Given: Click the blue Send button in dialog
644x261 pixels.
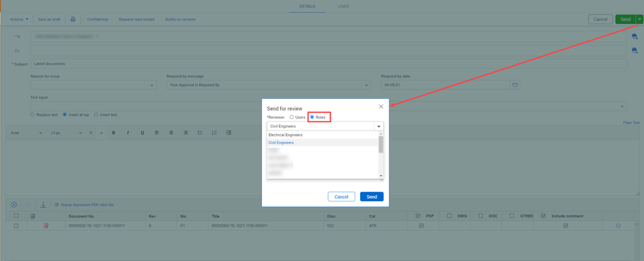Looking at the screenshot, I should click(x=372, y=197).
